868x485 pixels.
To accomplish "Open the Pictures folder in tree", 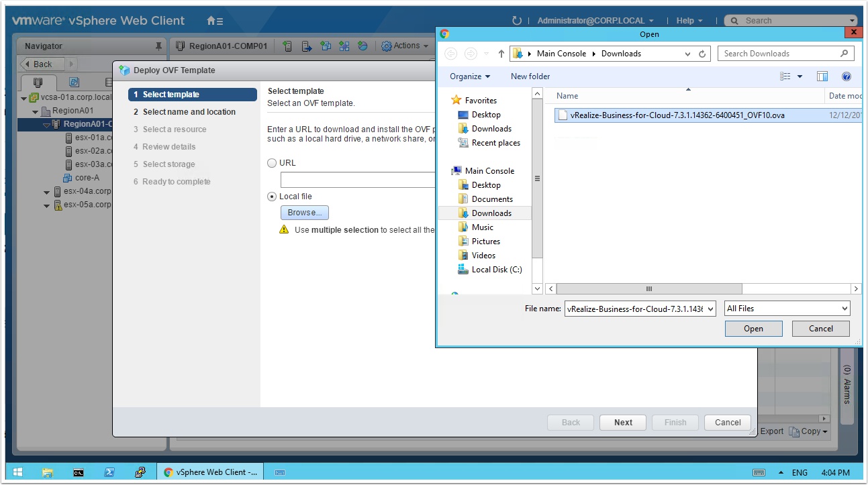I will point(485,241).
